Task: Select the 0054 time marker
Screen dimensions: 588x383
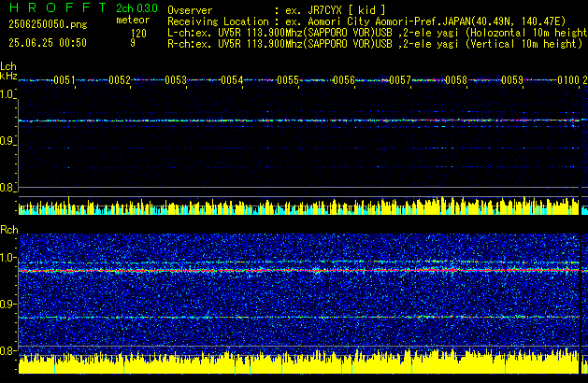Action: point(232,80)
